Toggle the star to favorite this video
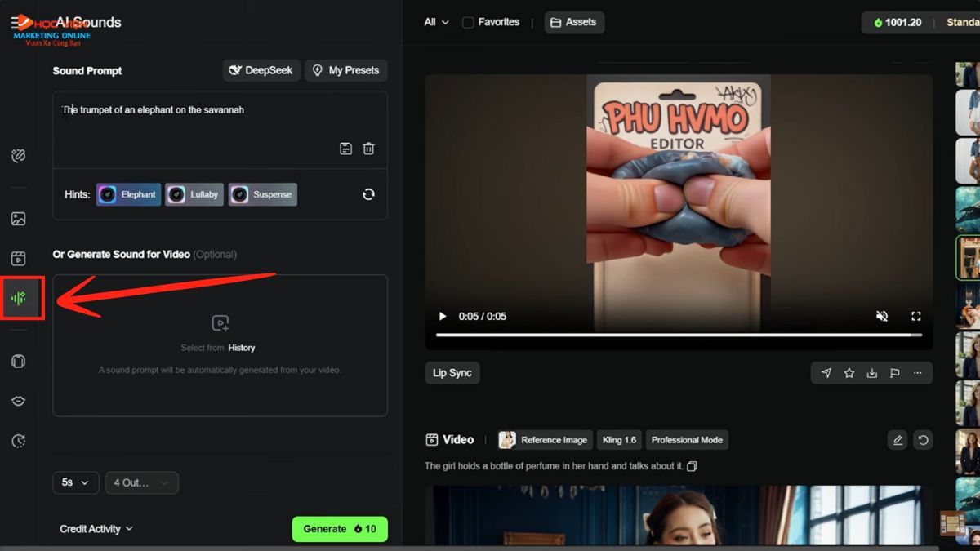The height and width of the screenshot is (551, 980). click(849, 373)
